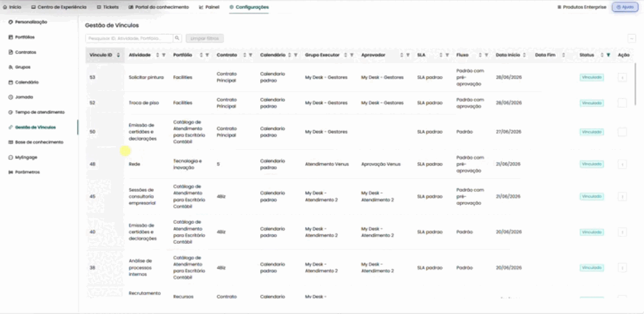The height and width of the screenshot is (314, 644).
Task: Open filter icon on Portfólio column
Action: coord(207,55)
